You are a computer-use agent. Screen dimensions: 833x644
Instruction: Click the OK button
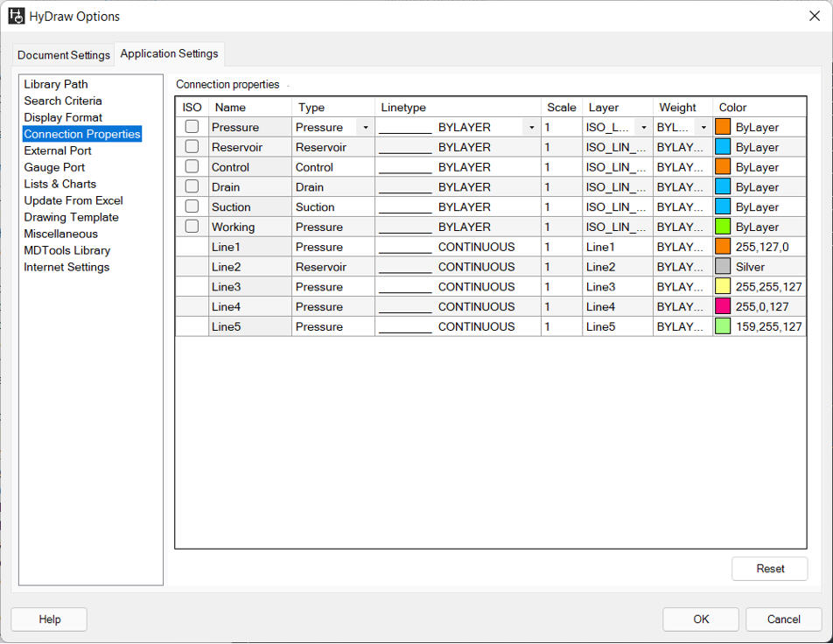coord(701,619)
